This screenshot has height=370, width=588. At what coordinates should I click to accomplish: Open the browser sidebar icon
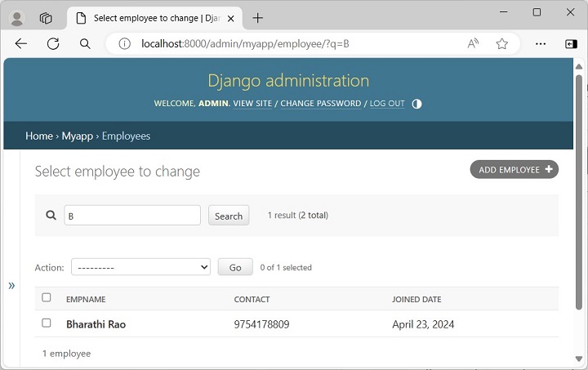[x=571, y=44]
